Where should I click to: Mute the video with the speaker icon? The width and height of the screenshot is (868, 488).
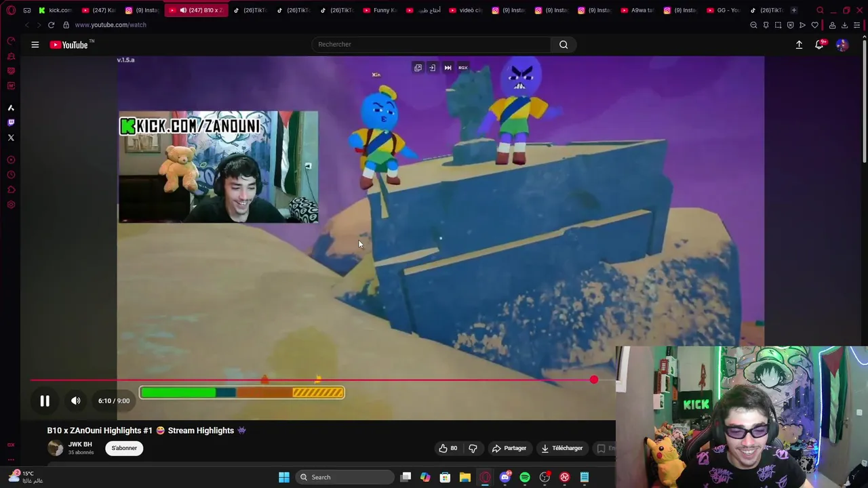tap(76, 401)
